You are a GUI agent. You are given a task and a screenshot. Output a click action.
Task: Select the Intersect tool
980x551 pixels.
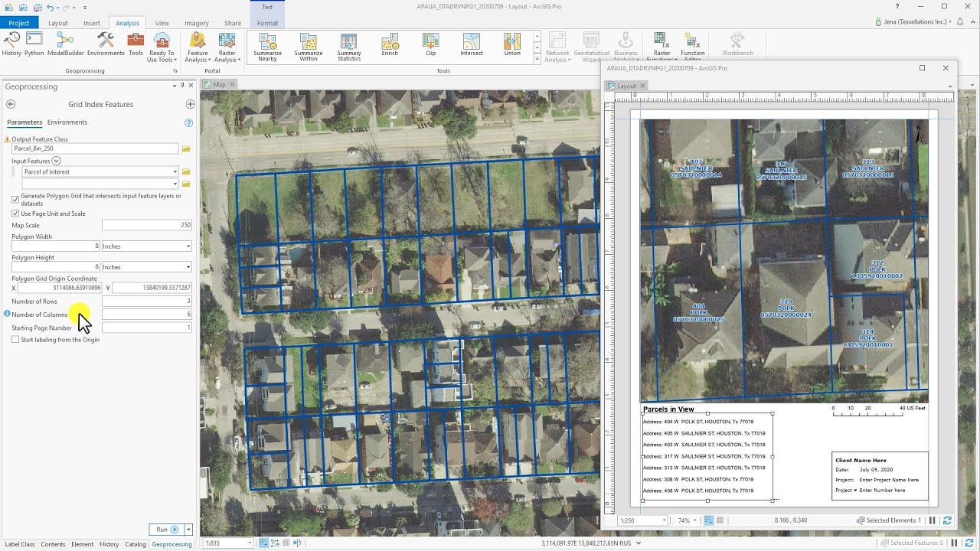click(472, 44)
